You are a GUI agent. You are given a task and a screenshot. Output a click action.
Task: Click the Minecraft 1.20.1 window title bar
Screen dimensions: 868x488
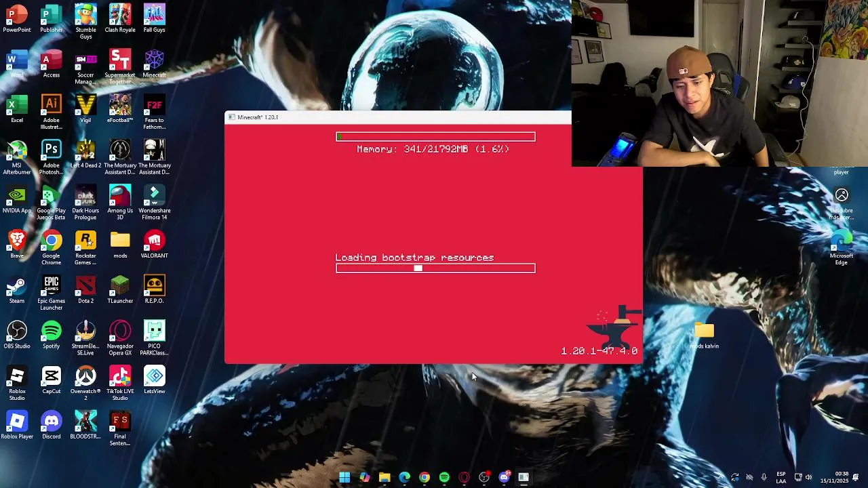[x=397, y=117]
